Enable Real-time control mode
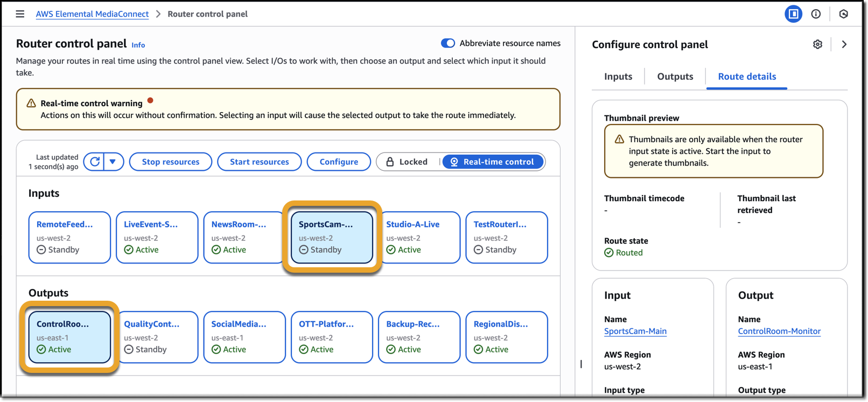This screenshot has height=402, width=868. 493,162
